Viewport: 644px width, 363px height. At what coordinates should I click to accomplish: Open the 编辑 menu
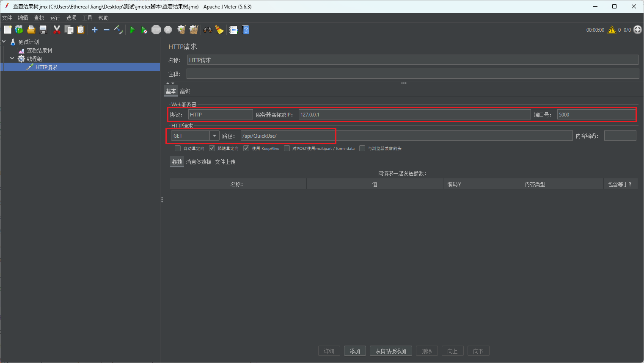pyautogui.click(x=23, y=18)
